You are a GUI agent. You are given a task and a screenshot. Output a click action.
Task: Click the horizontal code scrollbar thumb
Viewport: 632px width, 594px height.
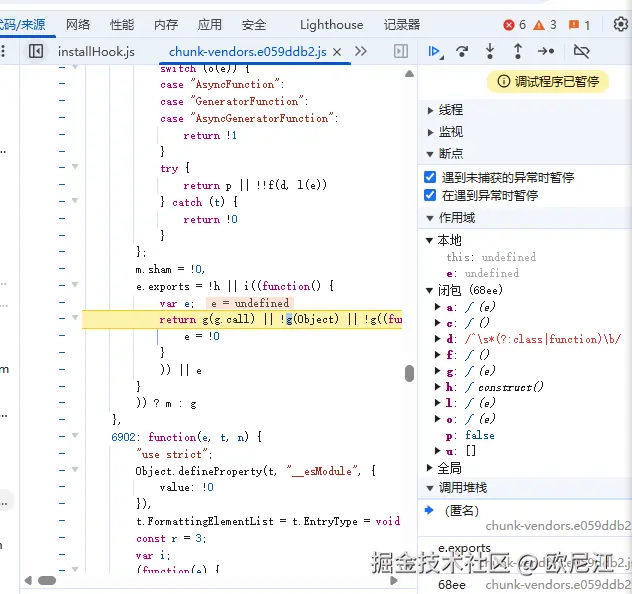pos(47,581)
